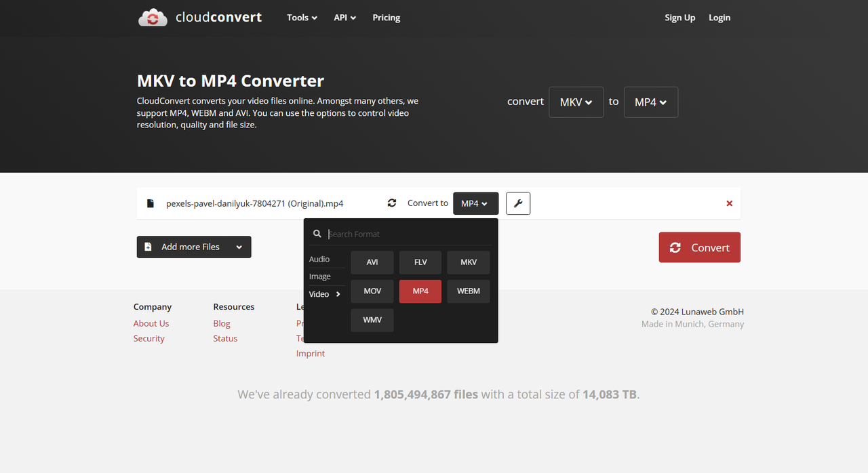Choose WMV output format

coord(372,320)
